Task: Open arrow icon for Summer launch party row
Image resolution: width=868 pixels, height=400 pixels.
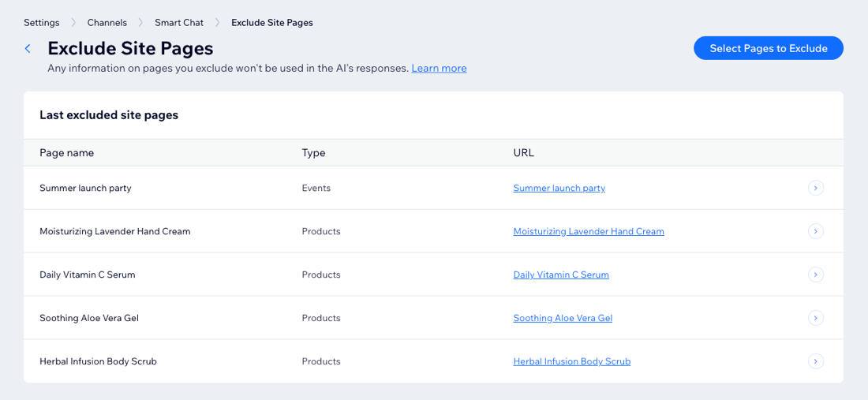Action: tap(815, 188)
